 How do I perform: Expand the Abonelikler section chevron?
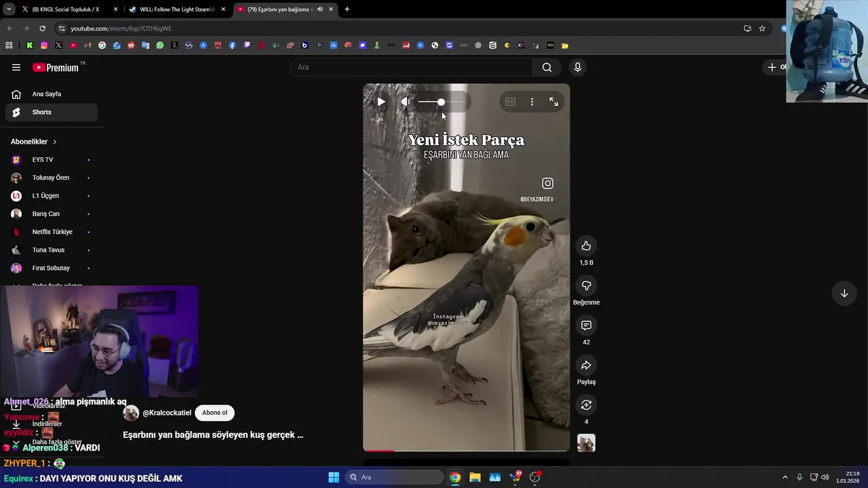pos(54,142)
